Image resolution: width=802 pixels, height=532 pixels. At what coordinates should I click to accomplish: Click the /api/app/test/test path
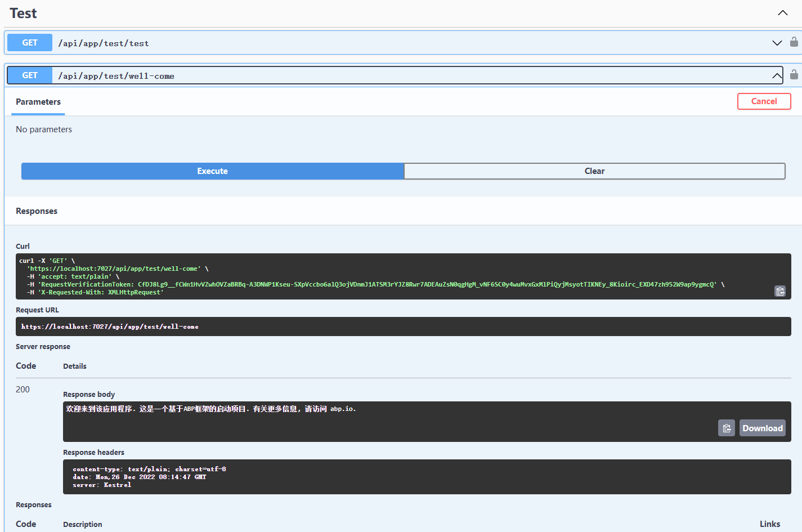(104, 43)
